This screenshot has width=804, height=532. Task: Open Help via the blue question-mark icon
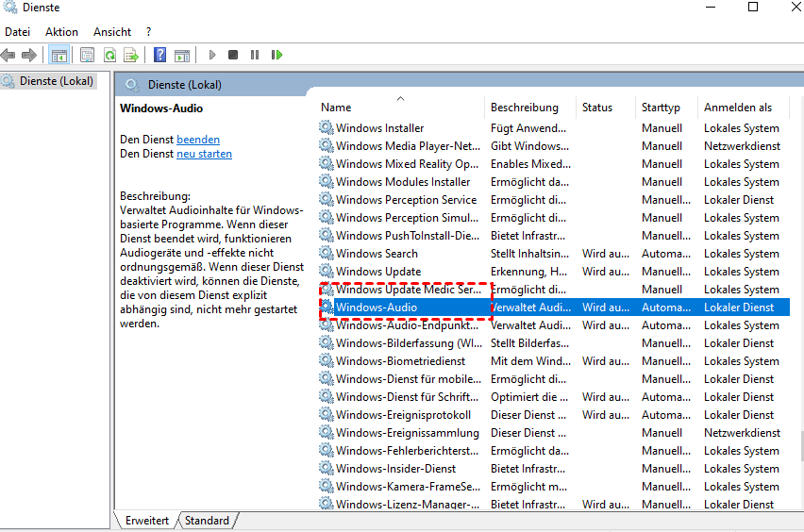(x=159, y=56)
